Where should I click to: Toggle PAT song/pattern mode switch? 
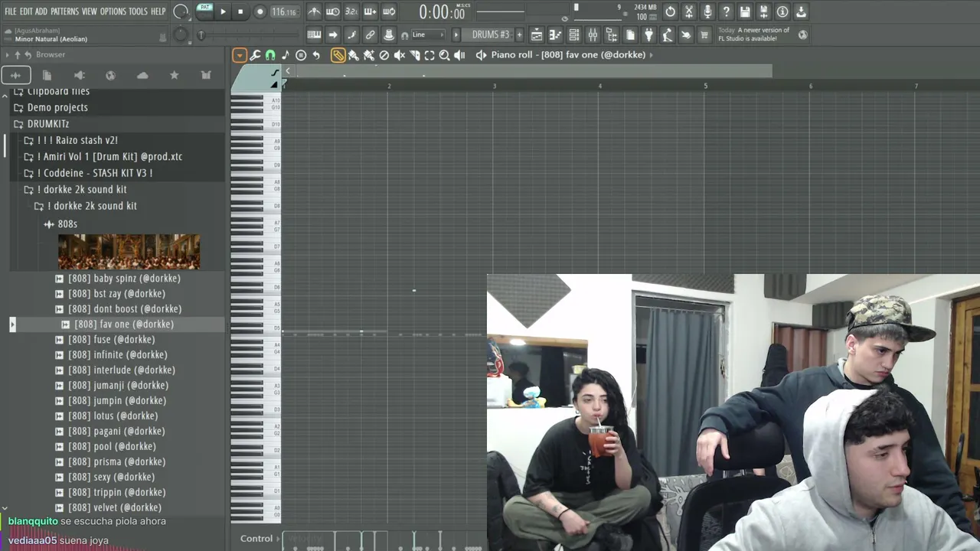[x=205, y=11]
